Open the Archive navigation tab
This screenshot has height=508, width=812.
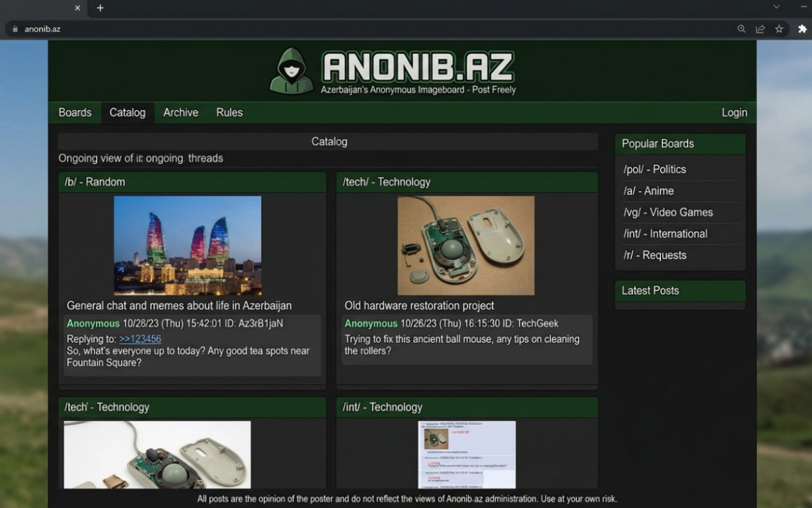click(x=181, y=113)
